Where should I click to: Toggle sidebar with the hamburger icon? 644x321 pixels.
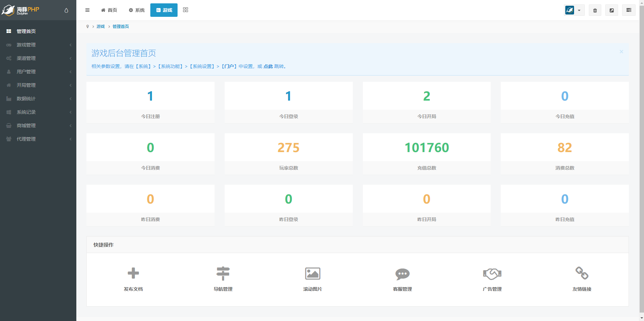(87, 10)
